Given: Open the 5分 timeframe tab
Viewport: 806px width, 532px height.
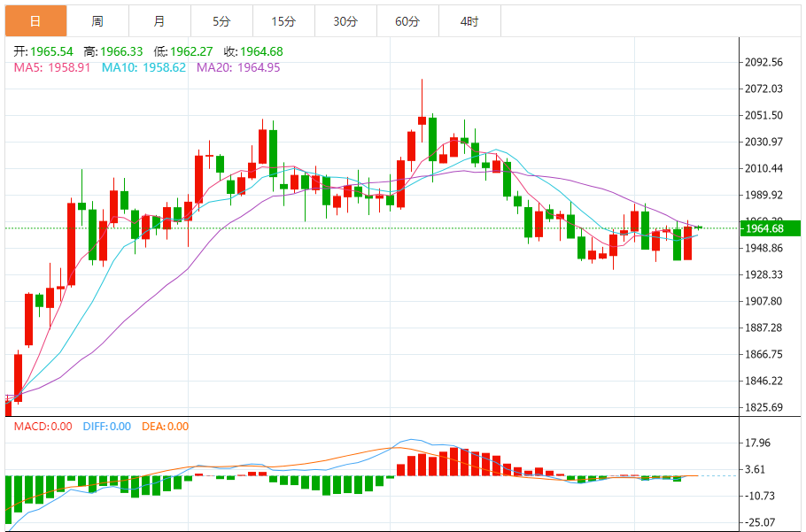Looking at the screenshot, I should [x=221, y=21].
